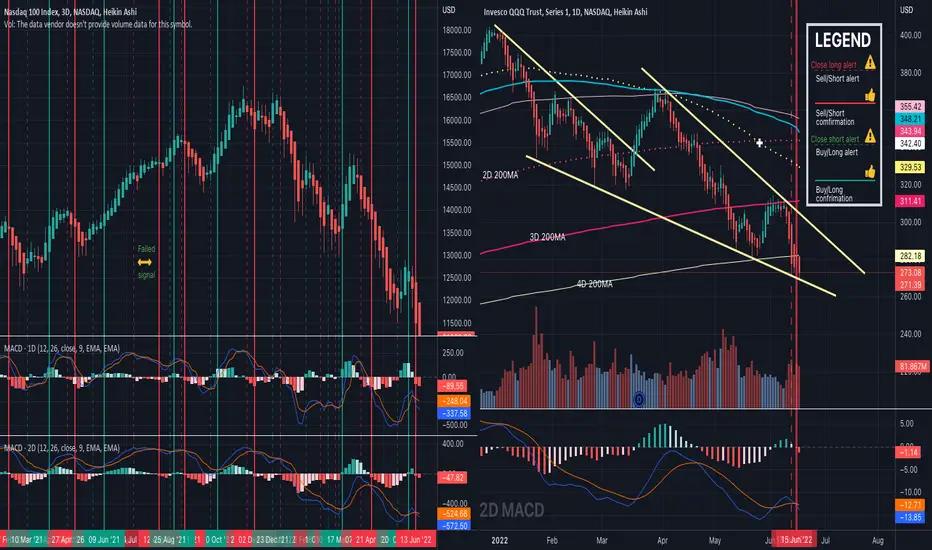Click the warning icon beside Close short alert
This screenshot has width=932, height=550.
(870, 136)
